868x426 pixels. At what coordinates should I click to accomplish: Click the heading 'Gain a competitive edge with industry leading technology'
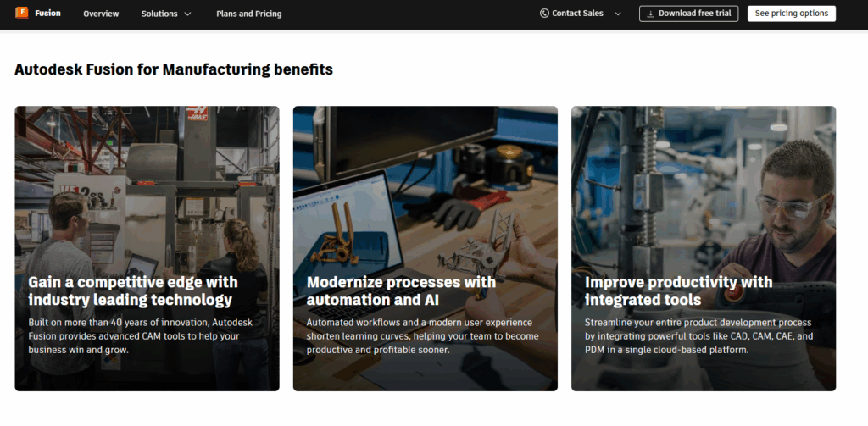[133, 290]
